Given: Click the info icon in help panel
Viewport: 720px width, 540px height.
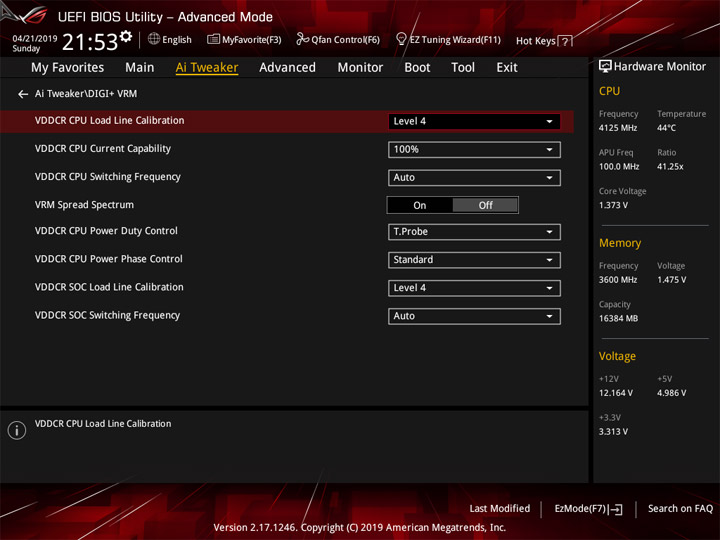Looking at the screenshot, I should click(x=17, y=430).
